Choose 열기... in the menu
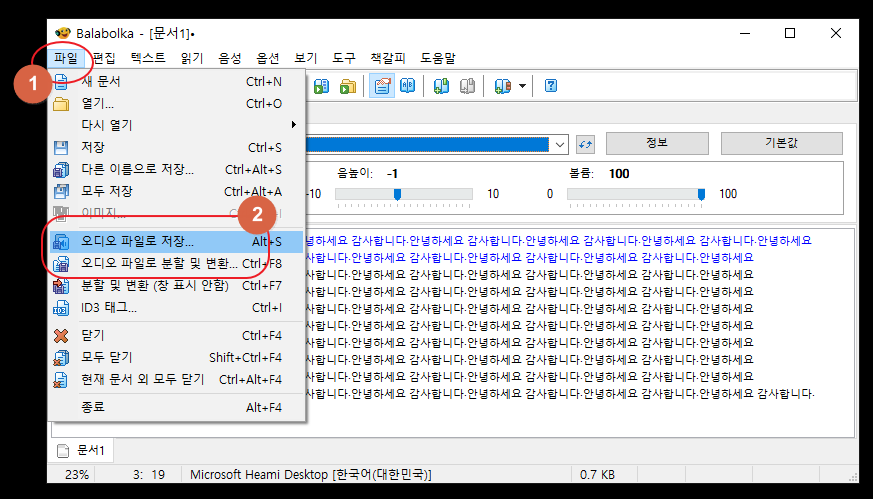 coord(176,104)
